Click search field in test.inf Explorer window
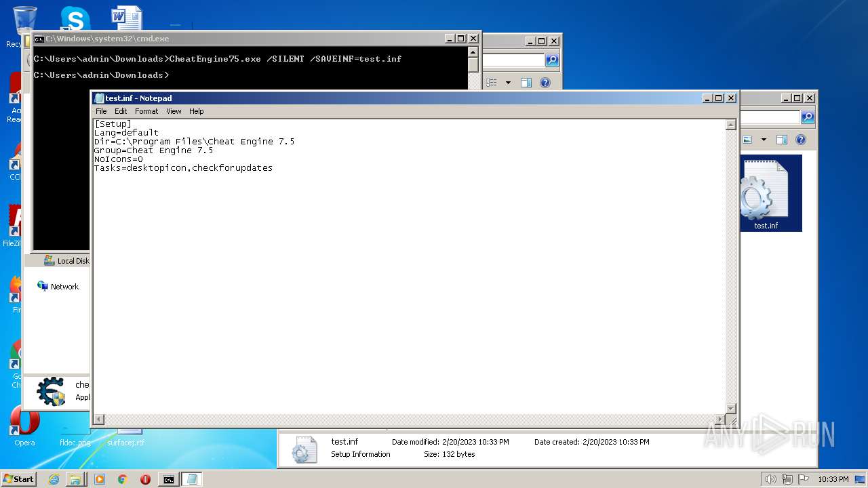This screenshot has width=868, height=488. click(770, 117)
